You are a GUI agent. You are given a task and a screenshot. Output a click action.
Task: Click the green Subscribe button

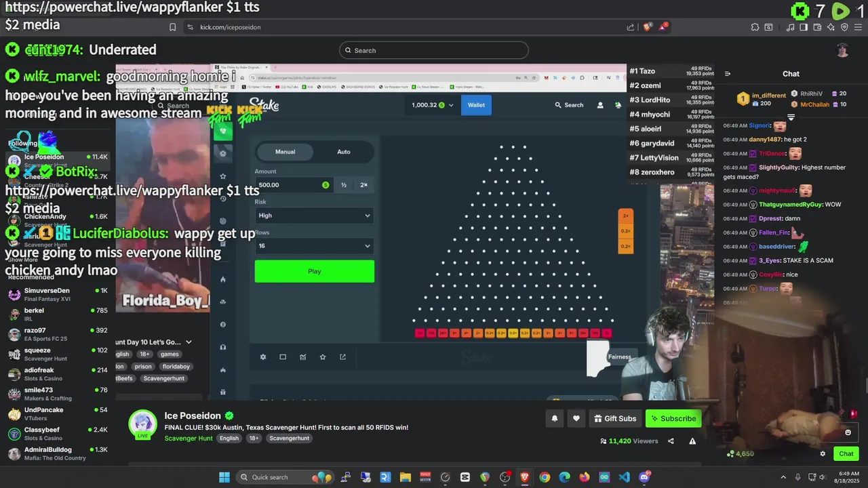coord(673,419)
